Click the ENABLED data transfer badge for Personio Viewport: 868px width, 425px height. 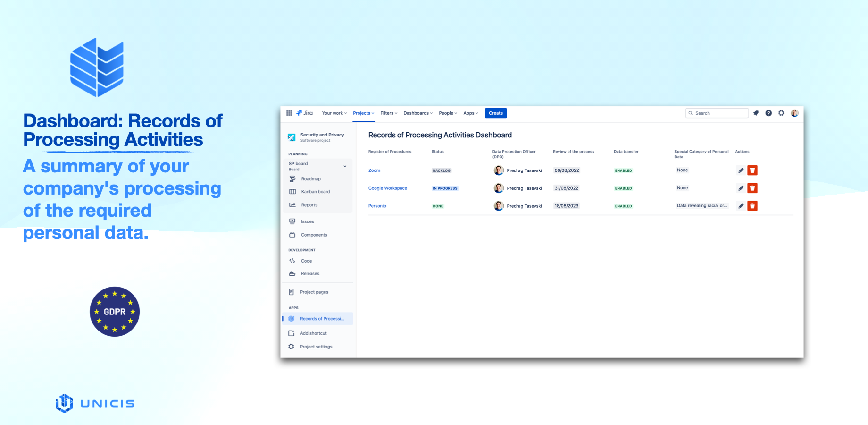pyautogui.click(x=623, y=206)
